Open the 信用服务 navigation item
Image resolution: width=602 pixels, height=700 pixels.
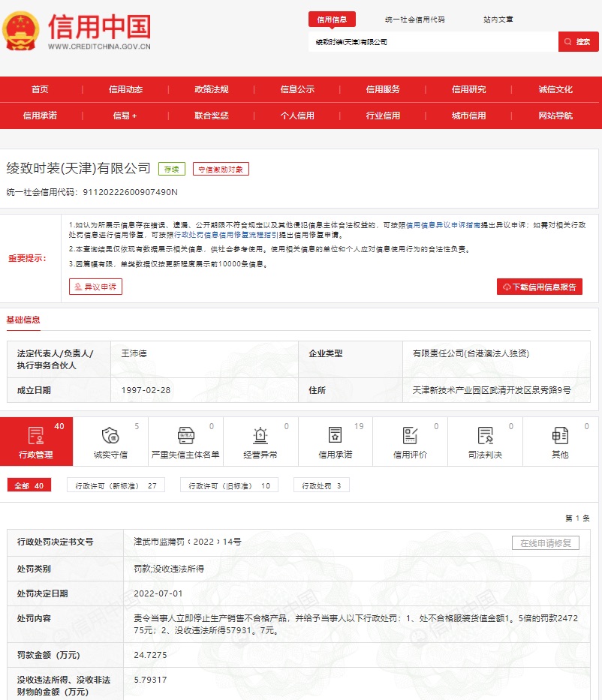point(383,89)
